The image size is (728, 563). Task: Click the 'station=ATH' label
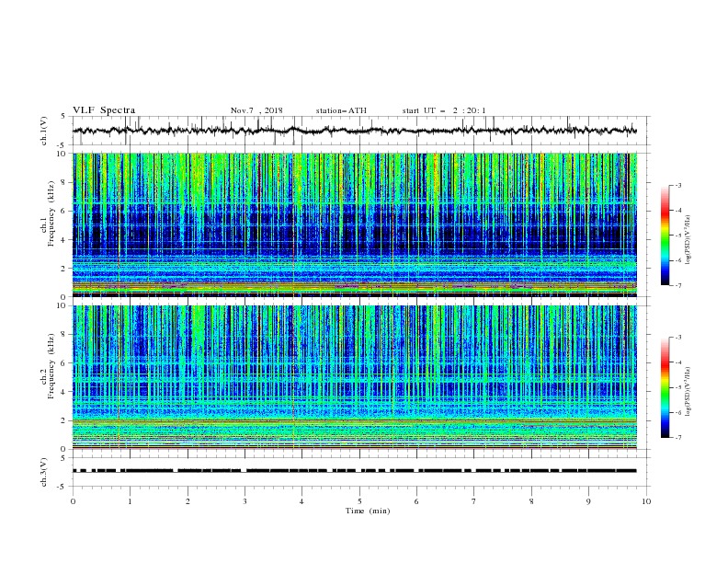point(341,110)
